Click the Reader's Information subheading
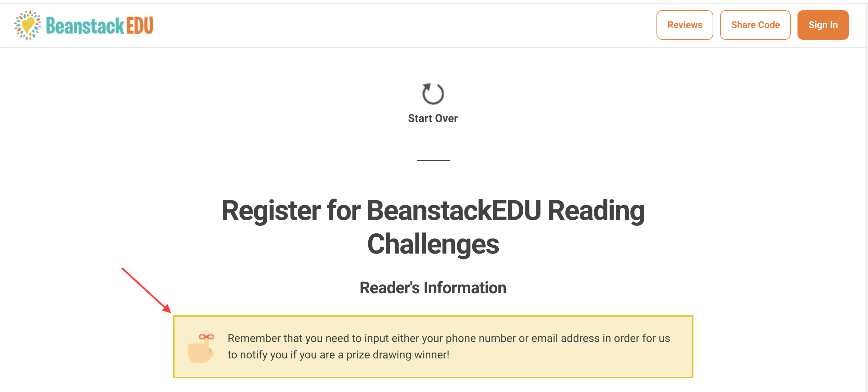Image resolution: width=868 pixels, height=392 pixels. pos(433,287)
